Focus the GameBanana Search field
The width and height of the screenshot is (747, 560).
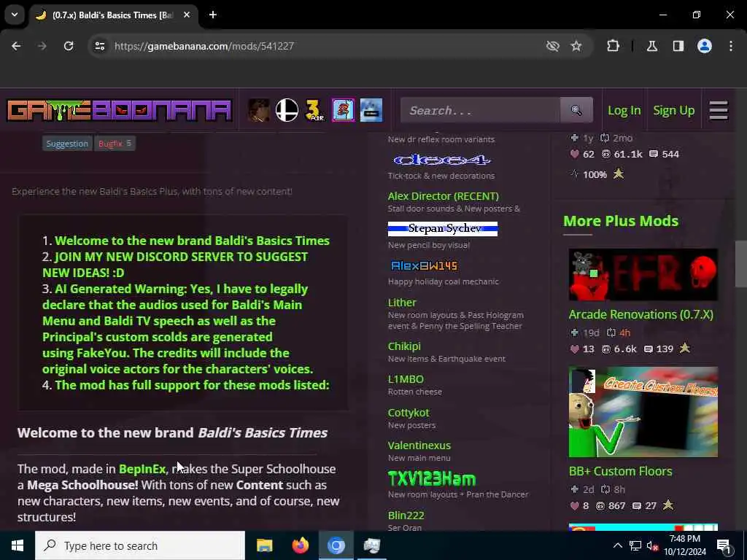tap(480, 111)
